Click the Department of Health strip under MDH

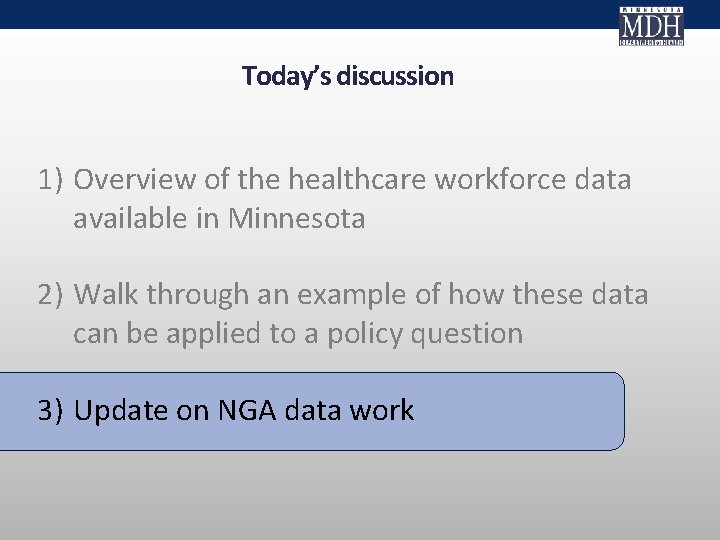click(x=651, y=42)
